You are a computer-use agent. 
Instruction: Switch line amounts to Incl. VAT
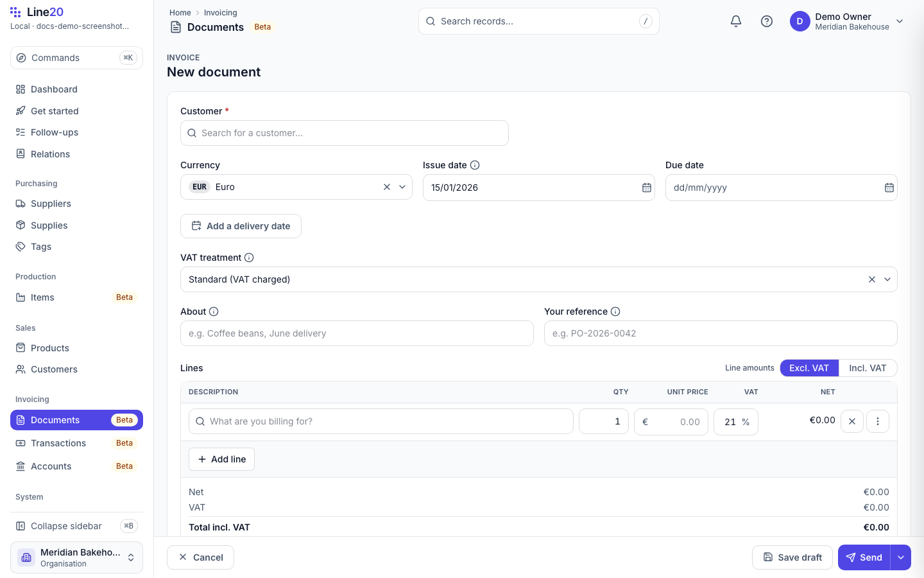coord(868,368)
